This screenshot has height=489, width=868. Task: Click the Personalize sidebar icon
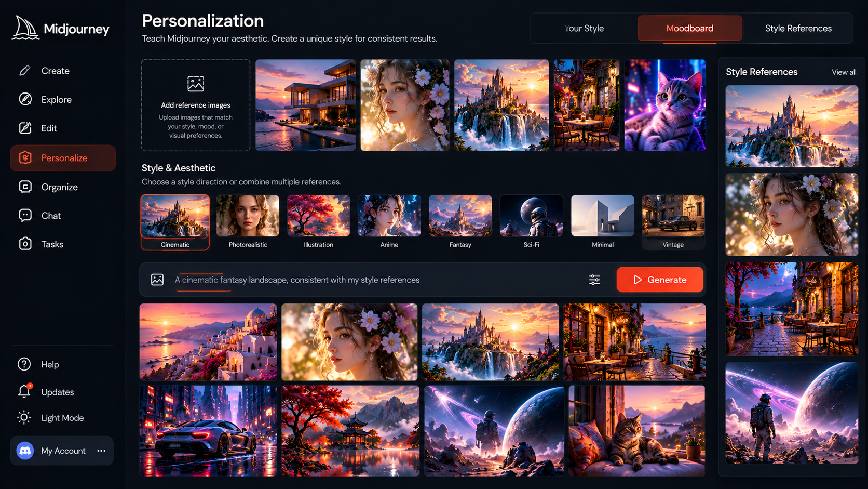pyautogui.click(x=25, y=158)
